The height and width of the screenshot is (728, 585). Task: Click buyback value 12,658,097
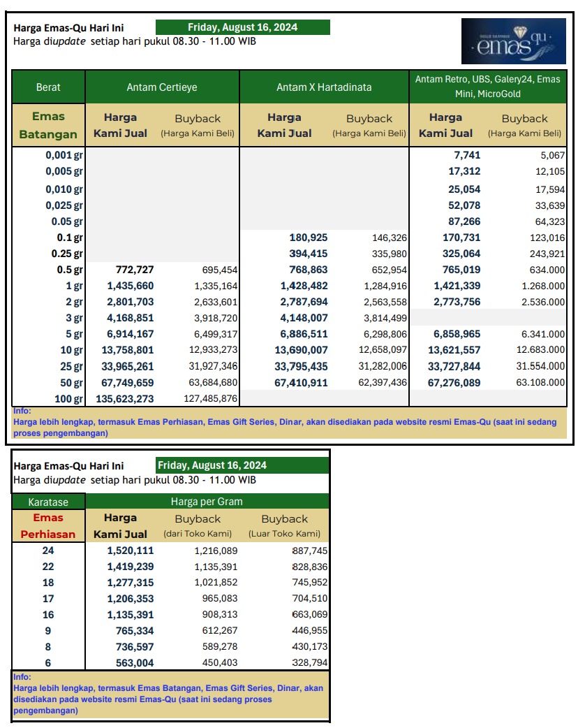(383, 349)
